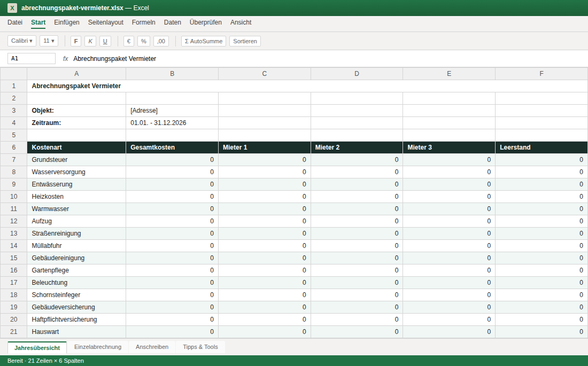
Task: Click the Schornsteinfeger cell
Action: 76,295
